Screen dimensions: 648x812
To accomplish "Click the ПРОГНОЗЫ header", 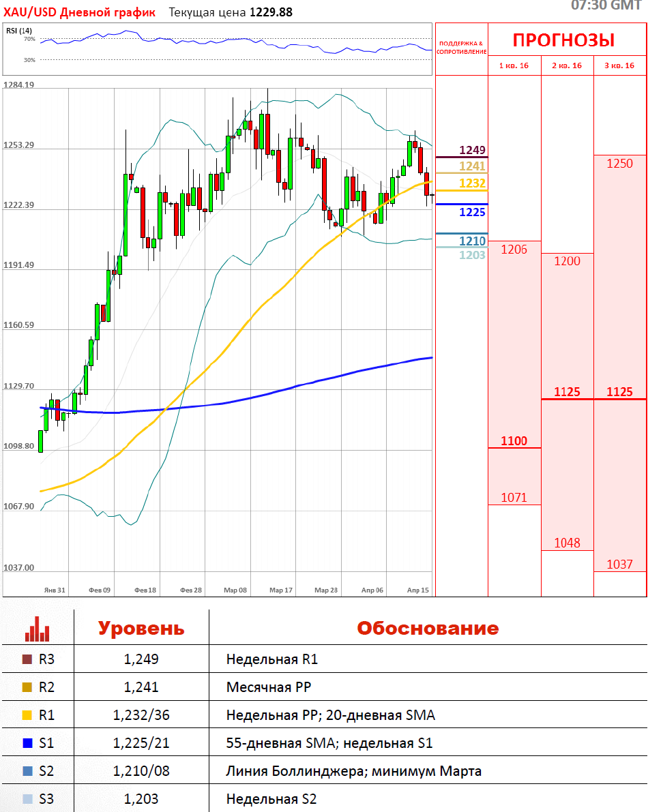I will pyautogui.click(x=563, y=40).
